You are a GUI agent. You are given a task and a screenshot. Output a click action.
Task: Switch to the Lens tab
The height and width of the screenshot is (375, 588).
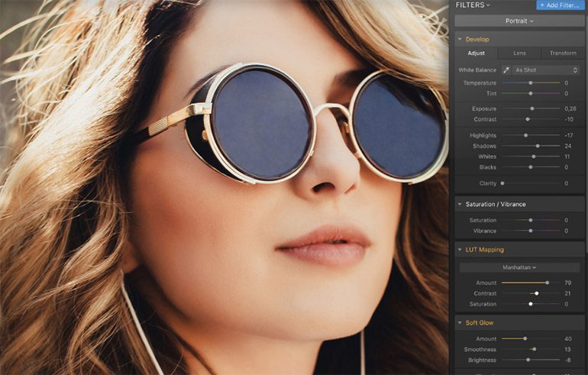(x=519, y=53)
